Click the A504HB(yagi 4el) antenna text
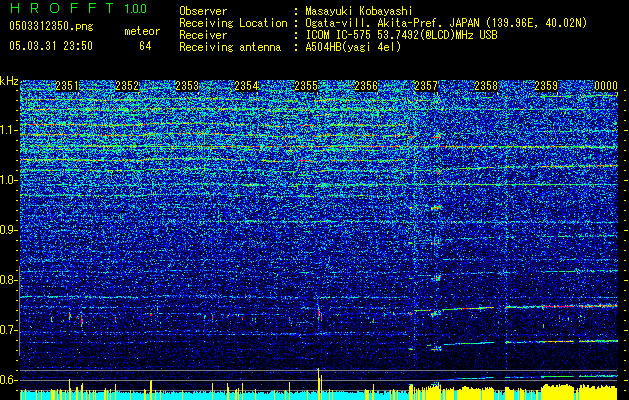Image resolution: width=629 pixels, height=400 pixels. [x=353, y=47]
